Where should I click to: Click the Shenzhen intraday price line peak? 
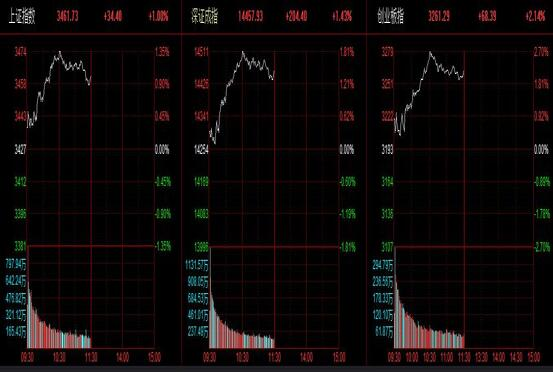[x=243, y=52]
